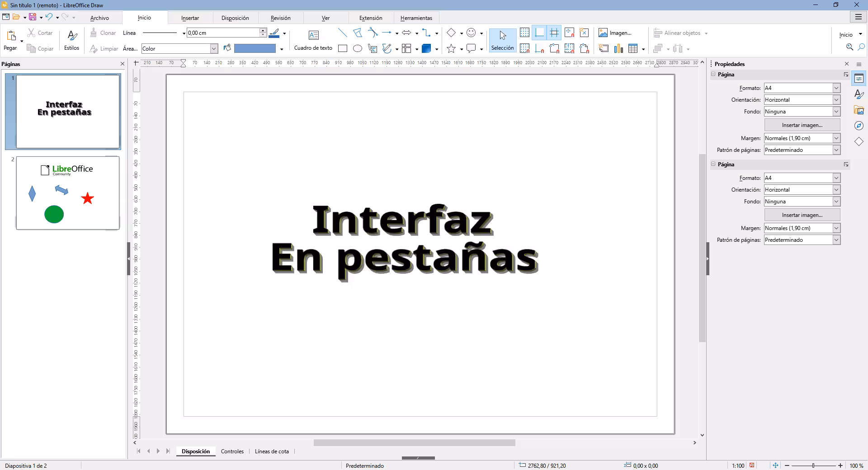Select the Line drawing tool

[x=343, y=33]
